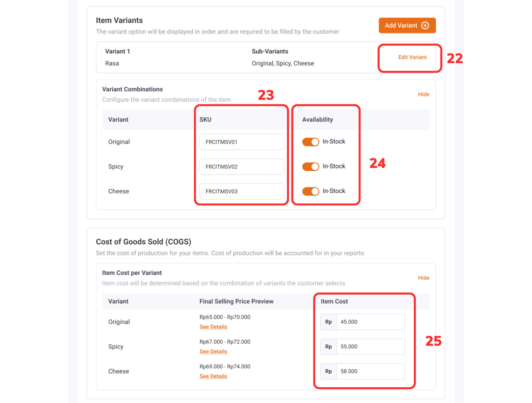532x403 pixels.
Task: Select the FRCITMSV01 SKU field
Action: [241, 142]
